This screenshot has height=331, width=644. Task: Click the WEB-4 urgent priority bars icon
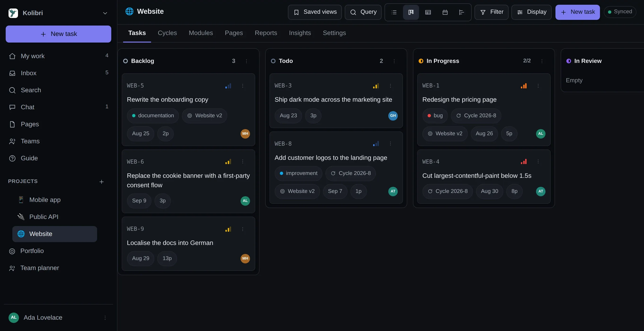523,161
